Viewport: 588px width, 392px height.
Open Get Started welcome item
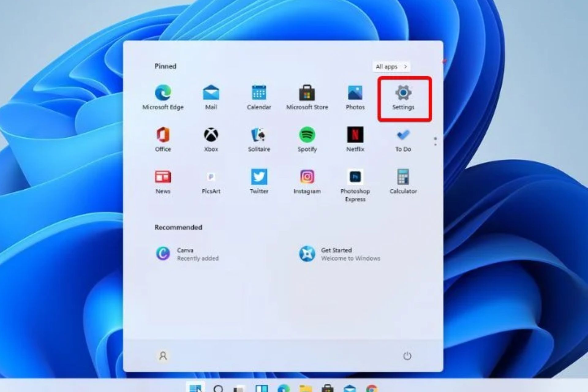point(339,254)
